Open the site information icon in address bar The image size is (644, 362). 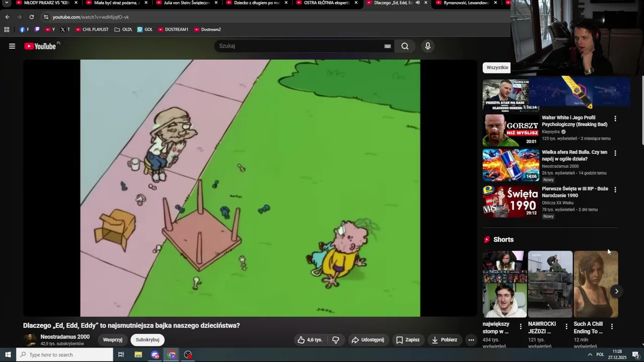[46, 17]
